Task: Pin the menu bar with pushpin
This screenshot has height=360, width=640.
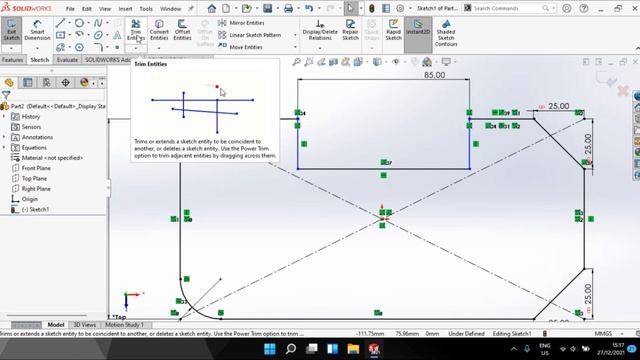Action: coord(191,8)
